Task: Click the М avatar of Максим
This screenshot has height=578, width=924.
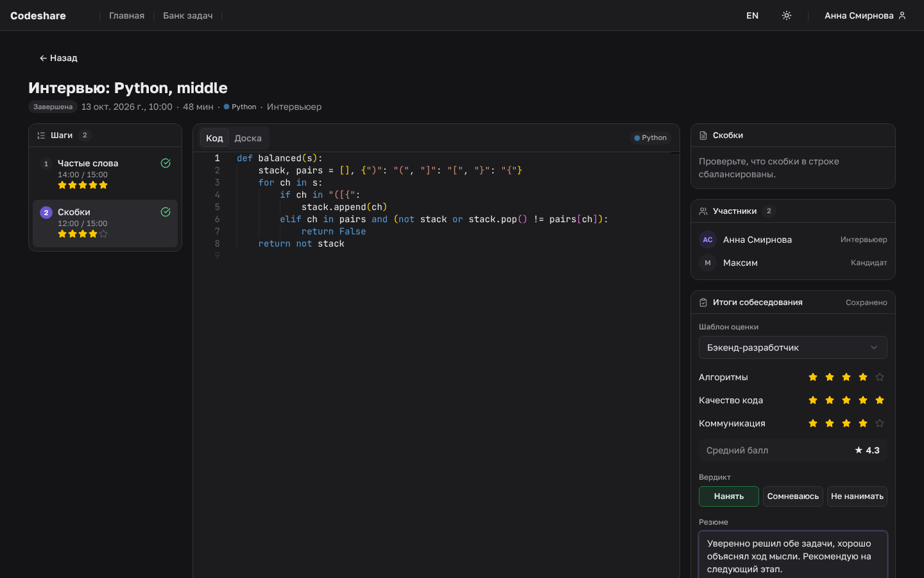Action: (x=708, y=263)
